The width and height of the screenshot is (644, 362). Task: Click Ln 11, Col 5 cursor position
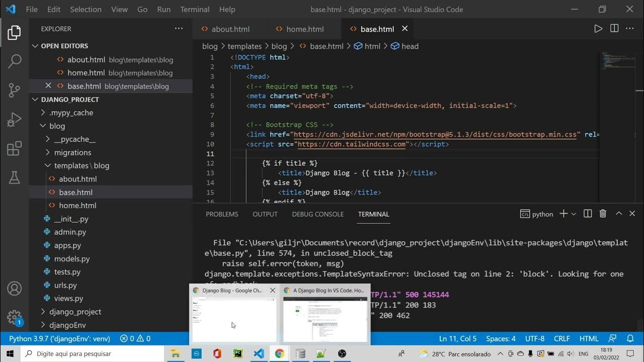tap(458, 338)
